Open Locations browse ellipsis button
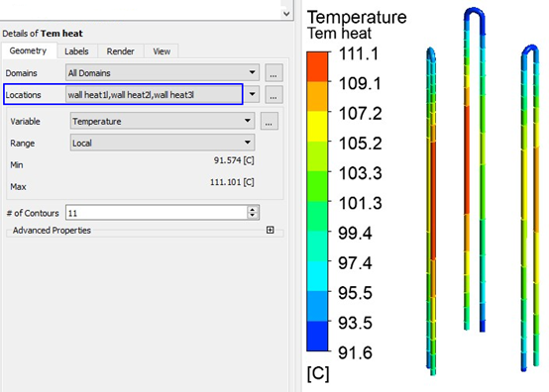Viewport: 549px width, 392px height. tap(274, 94)
